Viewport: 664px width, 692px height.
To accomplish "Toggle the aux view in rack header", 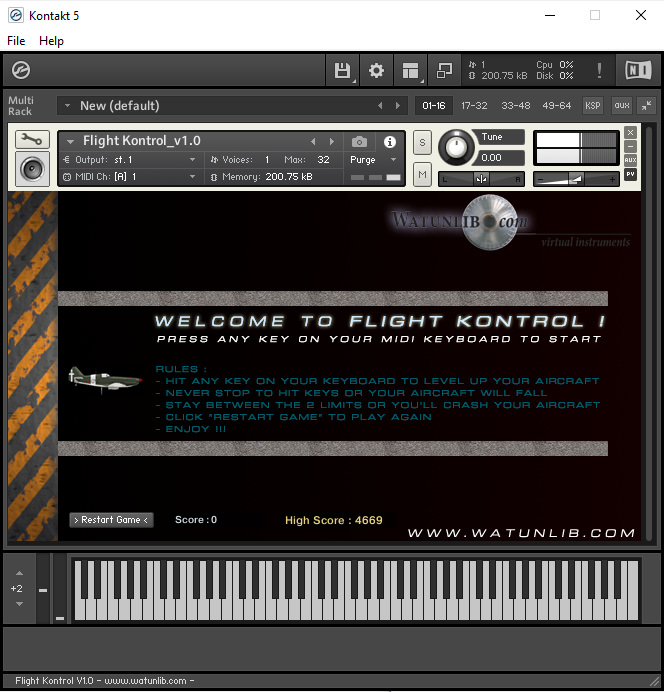I will click(x=622, y=105).
